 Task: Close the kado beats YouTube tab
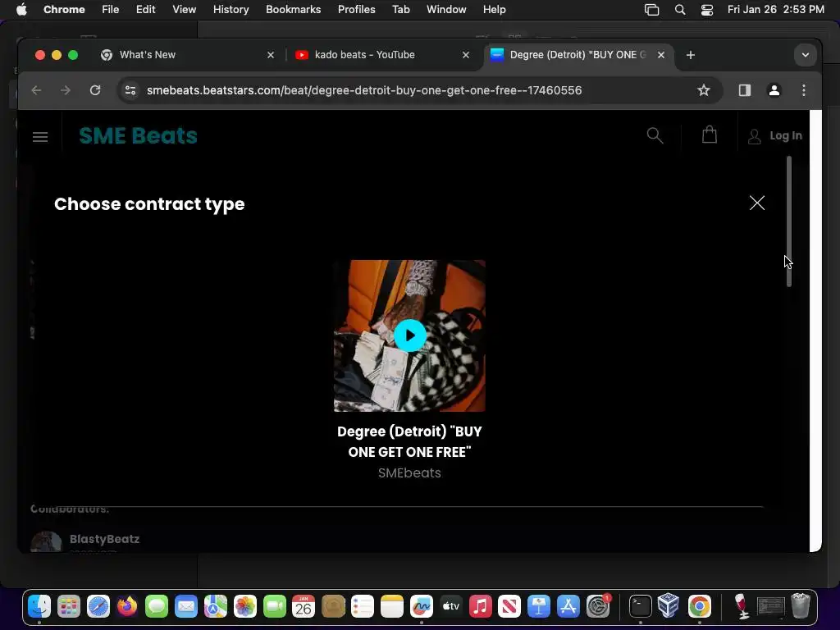tap(466, 55)
